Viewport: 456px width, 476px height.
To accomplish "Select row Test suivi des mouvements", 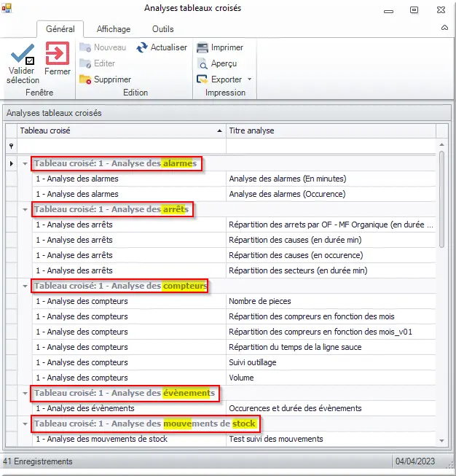I will tap(234, 439).
